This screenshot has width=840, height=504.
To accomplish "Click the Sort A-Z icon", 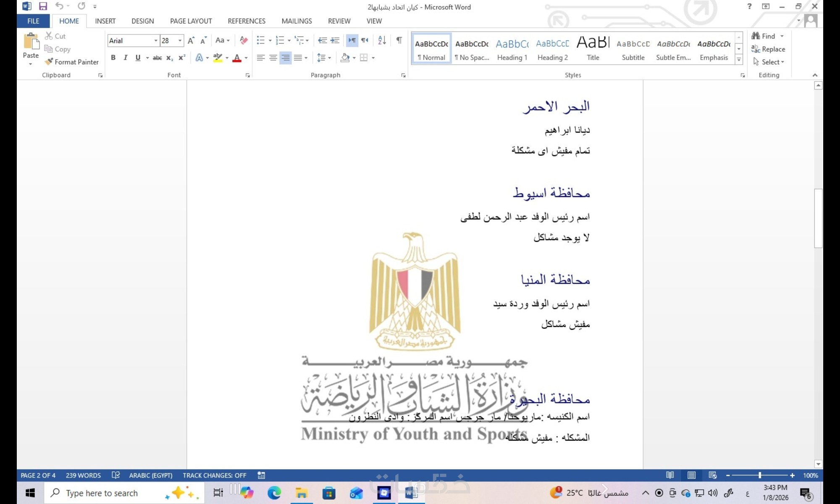I will pos(382,40).
